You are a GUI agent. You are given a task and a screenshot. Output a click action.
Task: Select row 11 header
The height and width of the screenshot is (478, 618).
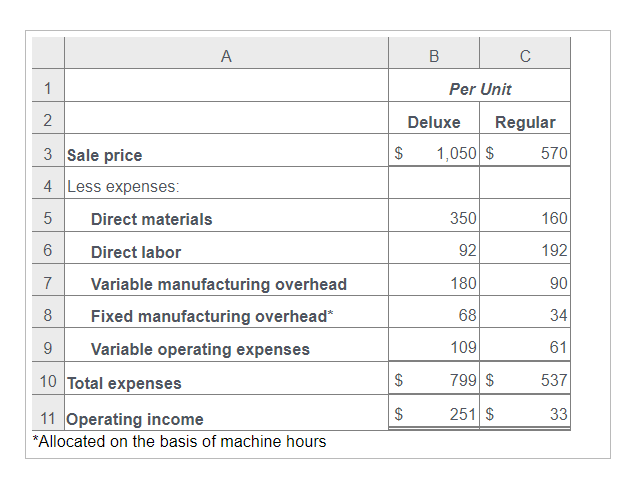[x=48, y=413]
